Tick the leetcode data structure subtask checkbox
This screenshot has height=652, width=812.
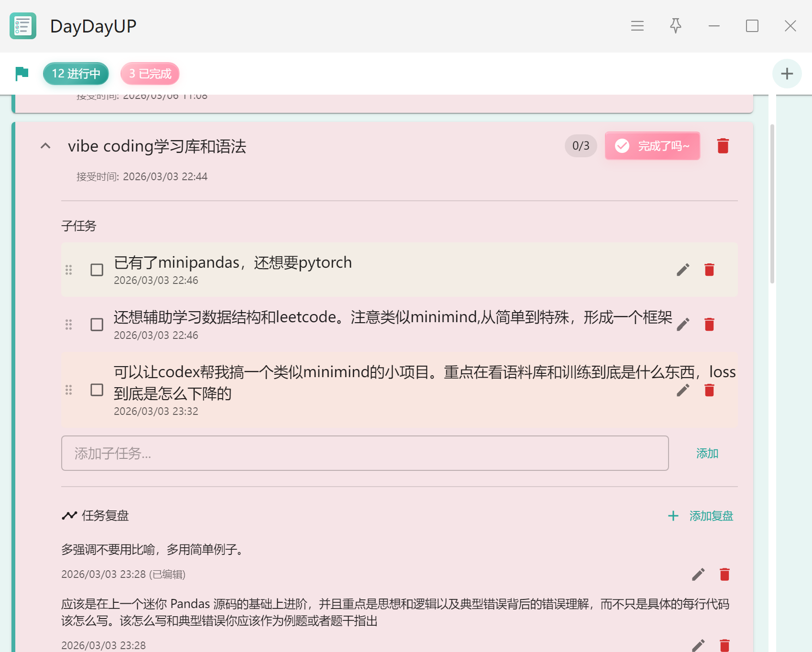[x=97, y=325]
